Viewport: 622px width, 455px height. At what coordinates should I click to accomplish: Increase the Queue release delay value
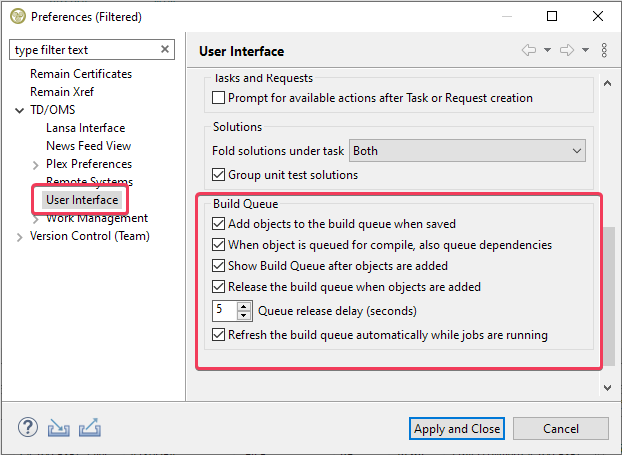coord(243,306)
